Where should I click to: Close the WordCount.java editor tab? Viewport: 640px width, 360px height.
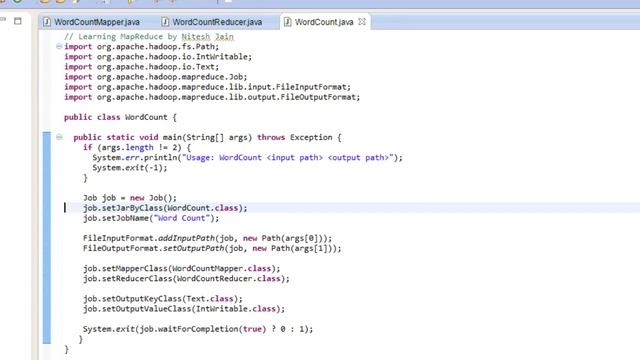click(x=362, y=22)
